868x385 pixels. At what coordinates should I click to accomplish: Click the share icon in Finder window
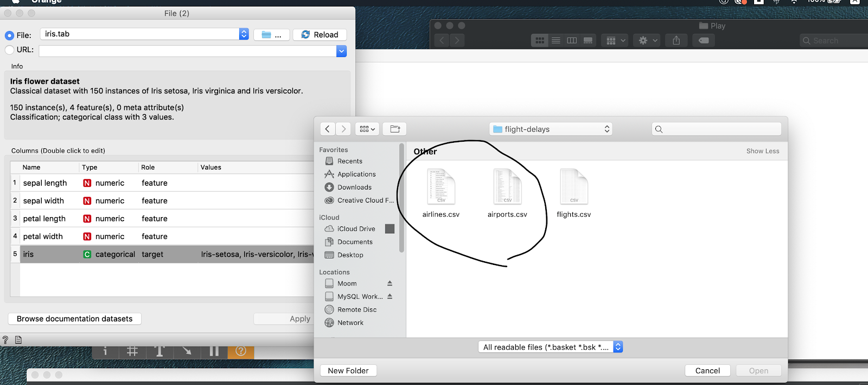coord(676,40)
